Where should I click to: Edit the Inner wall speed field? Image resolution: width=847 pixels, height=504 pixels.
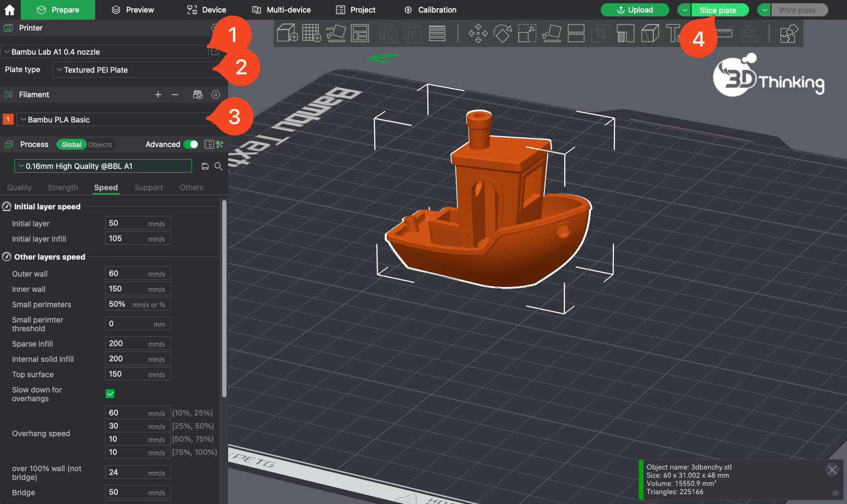(138, 289)
